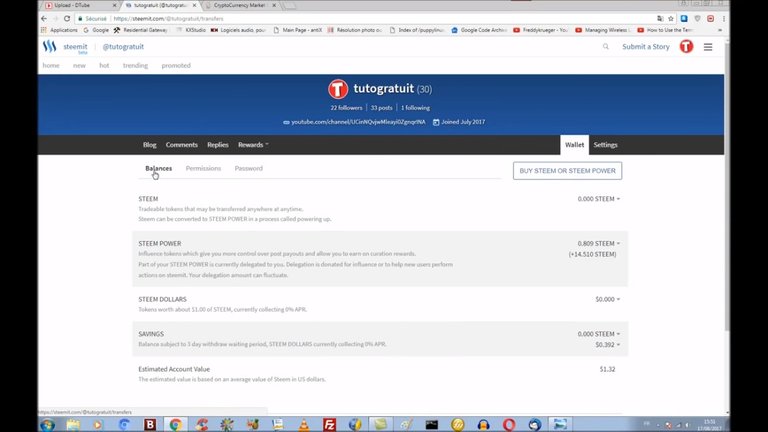The height and width of the screenshot is (432, 768).
Task: Switch to the CryptoCurrency Market tab
Action: click(x=240, y=5)
